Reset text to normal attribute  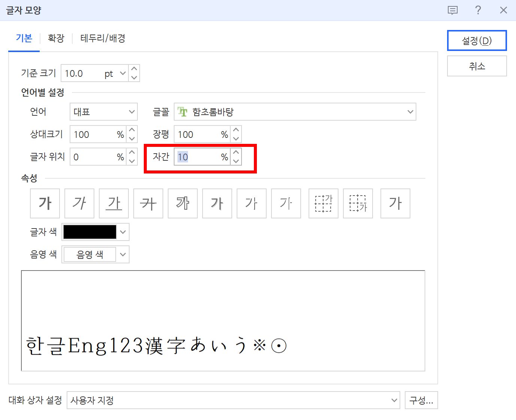click(395, 203)
